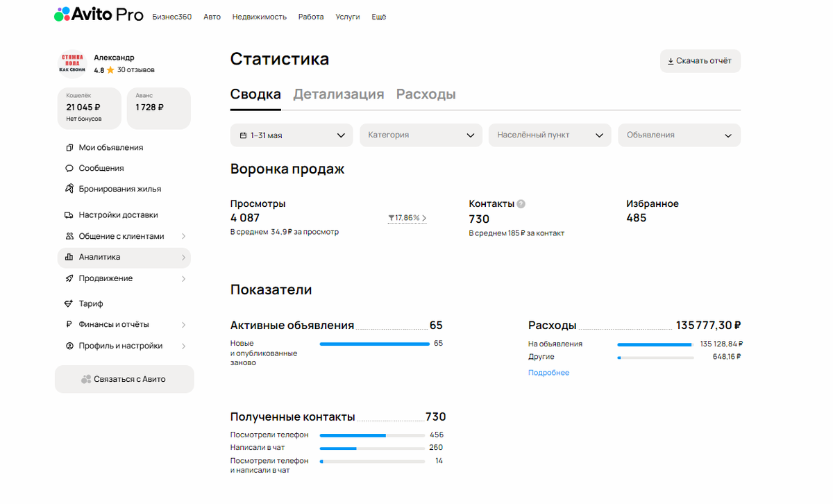Click the Нет бонусов label
This screenshot has width=833, height=504.
tap(84, 119)
